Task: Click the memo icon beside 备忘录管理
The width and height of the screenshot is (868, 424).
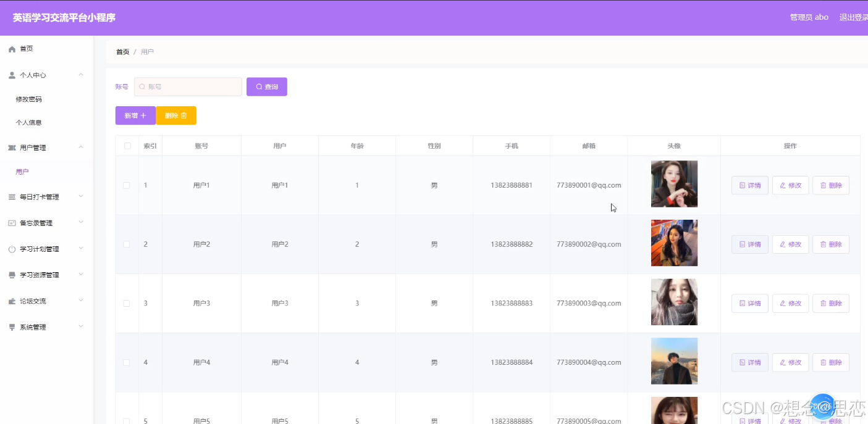Action: pyautogui.click(x=12, y=223)
